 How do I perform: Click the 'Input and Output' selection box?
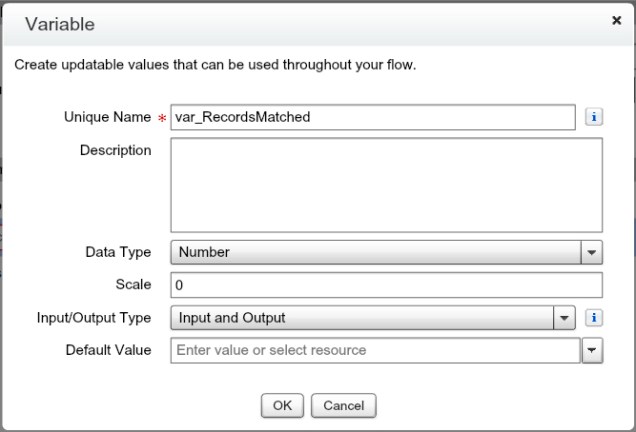coord(362,318)
